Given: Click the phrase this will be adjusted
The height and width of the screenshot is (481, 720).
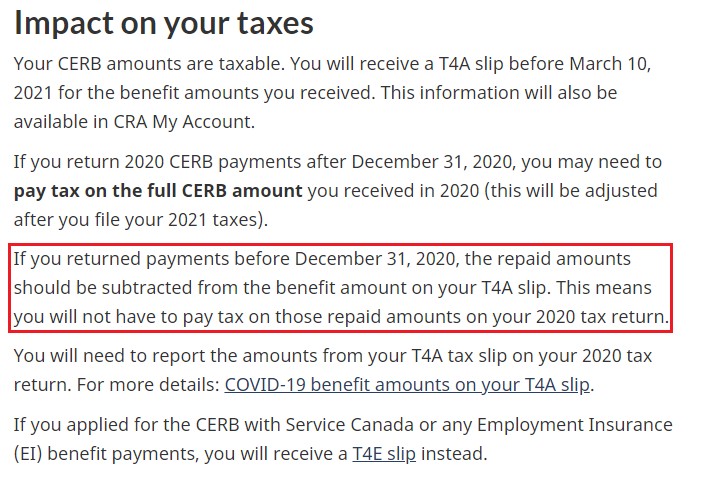Looking at the screenshot, I should coord(574,190).
